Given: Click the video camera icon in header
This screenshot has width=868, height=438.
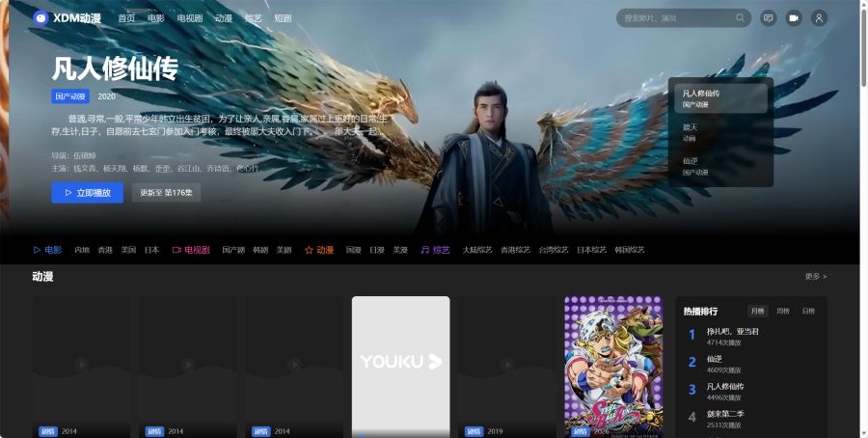Looking at the screenshot, I should click(794, 17).
